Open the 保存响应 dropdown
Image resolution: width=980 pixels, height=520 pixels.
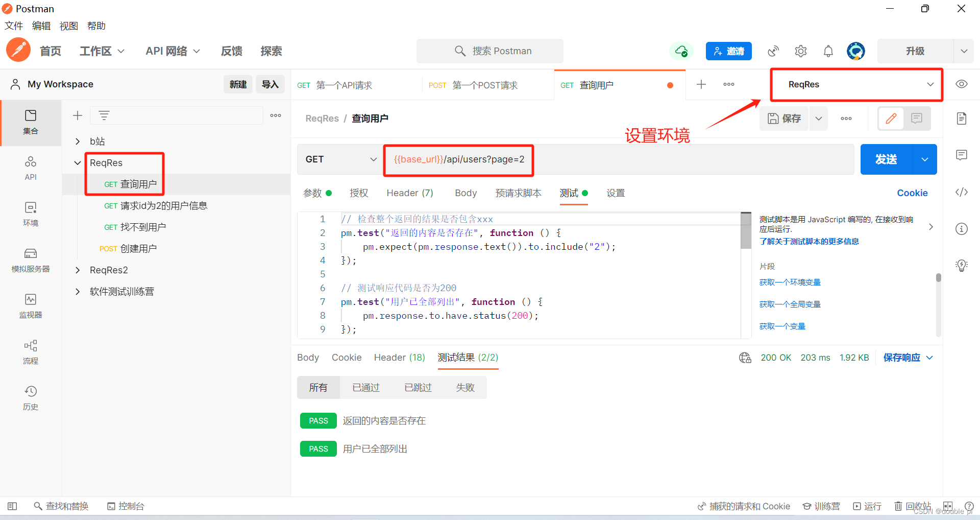click(x=908, y=358)
